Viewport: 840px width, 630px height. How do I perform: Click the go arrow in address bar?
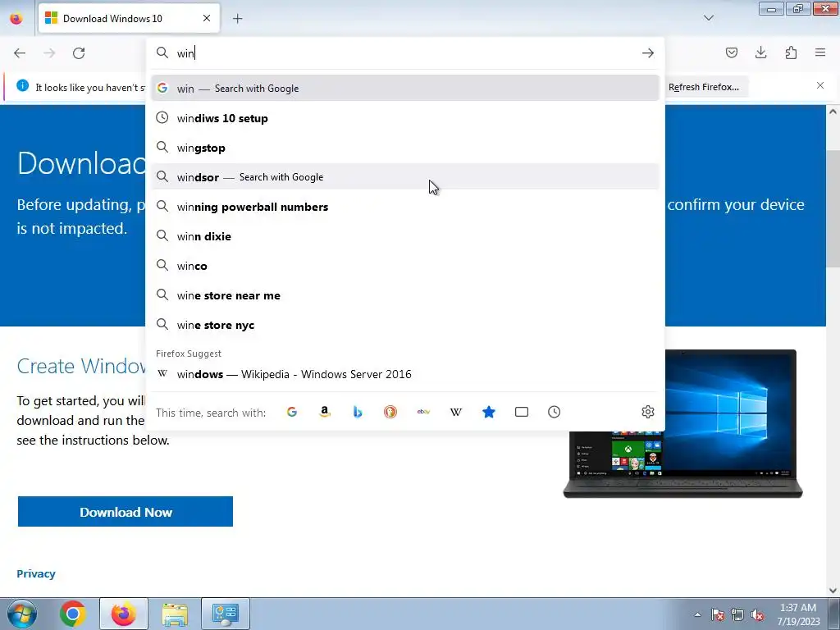[x=648, y=53]
